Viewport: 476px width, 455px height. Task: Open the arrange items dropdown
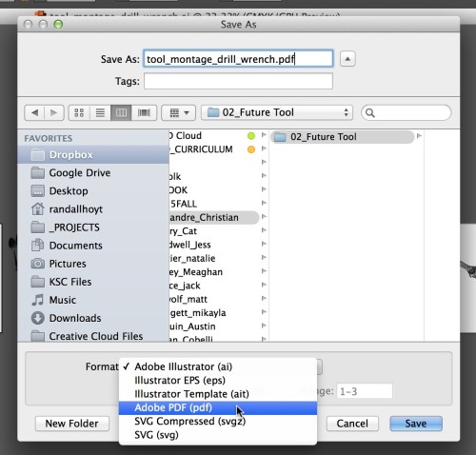coord(179,112)
